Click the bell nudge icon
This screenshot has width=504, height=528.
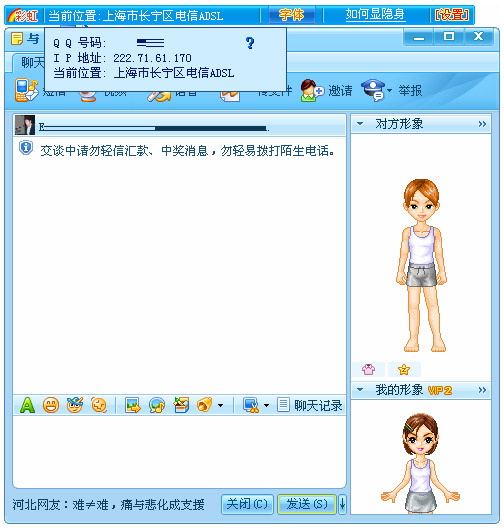pyautogui.click(x=205, y=405)
